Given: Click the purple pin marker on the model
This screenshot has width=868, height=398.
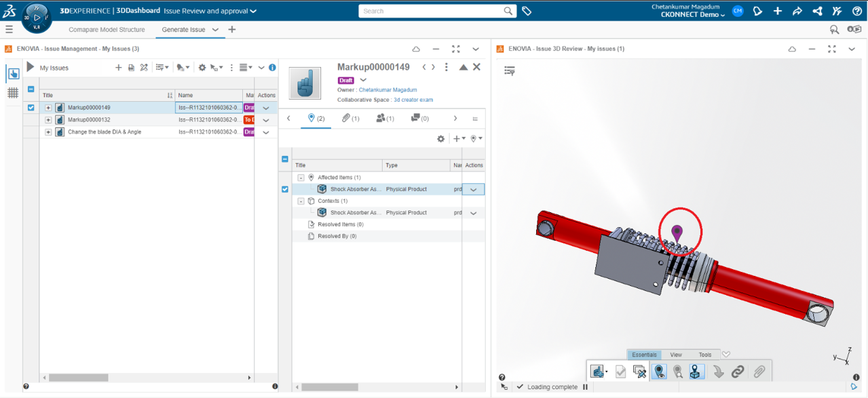Looking at the screenshot, I should point(677,233).
